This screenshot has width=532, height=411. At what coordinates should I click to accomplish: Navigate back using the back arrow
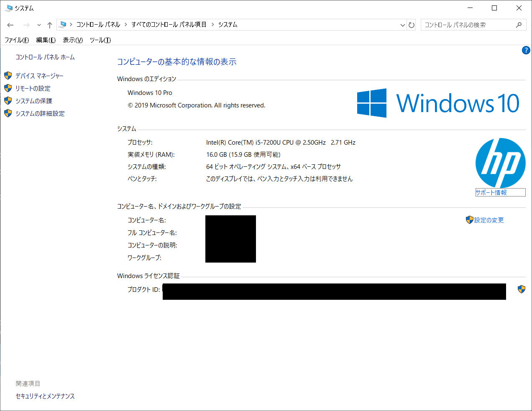(x=10, y=25)
